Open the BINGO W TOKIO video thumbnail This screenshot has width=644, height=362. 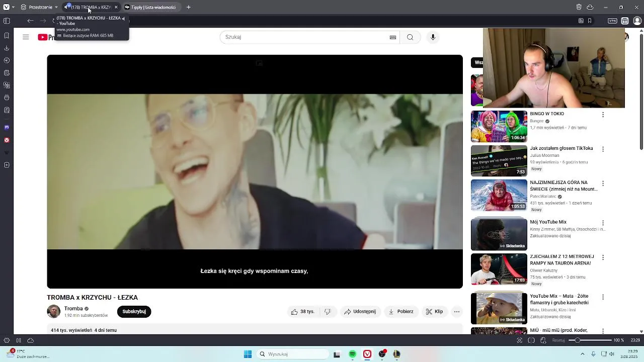point(499,127)
